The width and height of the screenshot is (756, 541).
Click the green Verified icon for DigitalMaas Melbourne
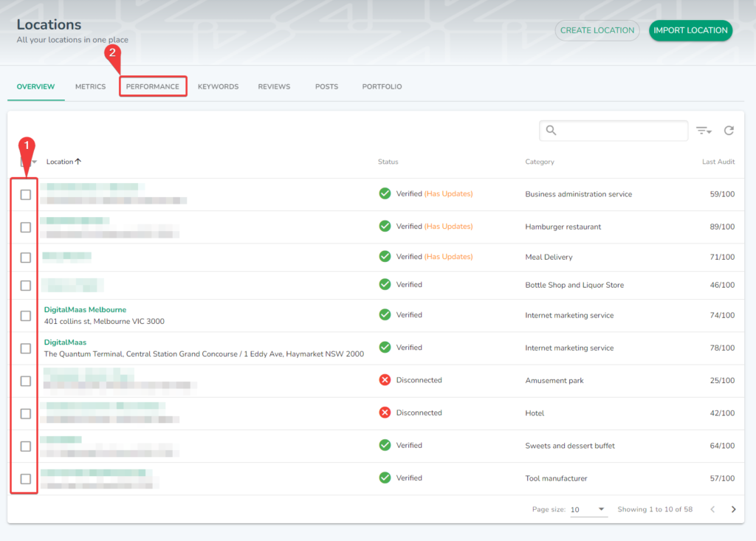(385, 315)
